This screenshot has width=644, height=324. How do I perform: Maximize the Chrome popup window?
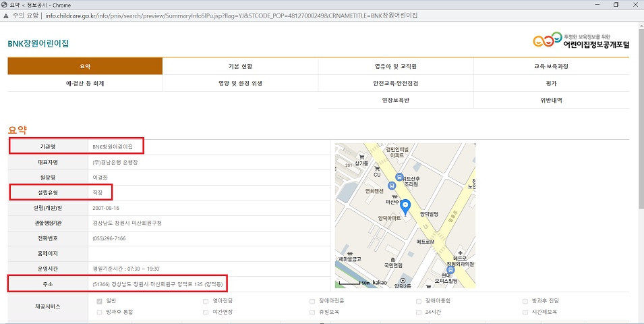click(616, 5)
